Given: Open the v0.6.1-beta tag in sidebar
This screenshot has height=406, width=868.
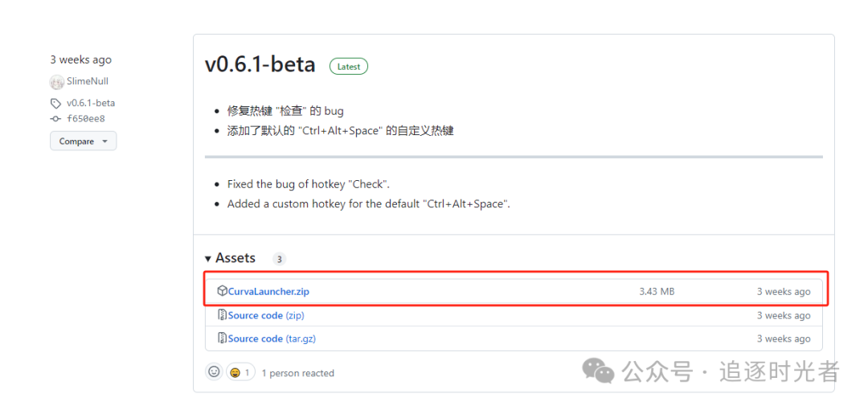Looking at the screenshot, I should [91, 103].
